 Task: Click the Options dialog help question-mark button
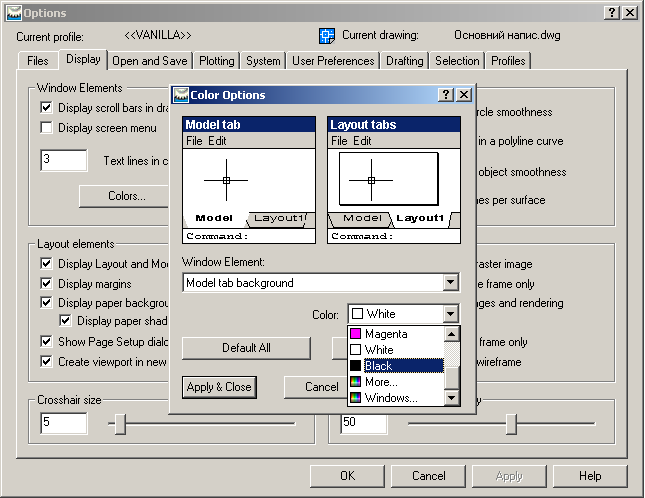[x=612, y=13]
